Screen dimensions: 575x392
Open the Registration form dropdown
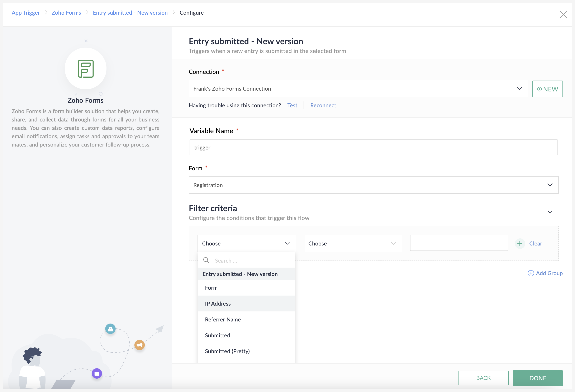pyautogui.click(x=373, y=185)
